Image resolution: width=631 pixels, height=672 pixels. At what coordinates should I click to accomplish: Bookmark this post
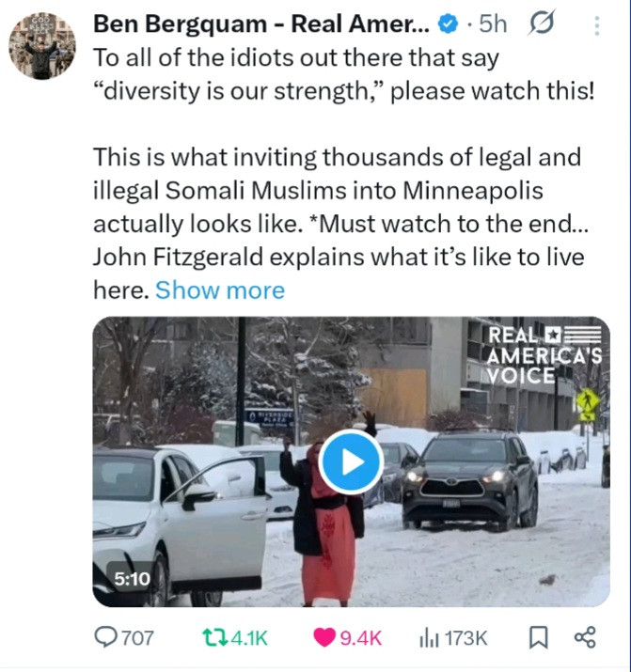click(x=539, y=638)
